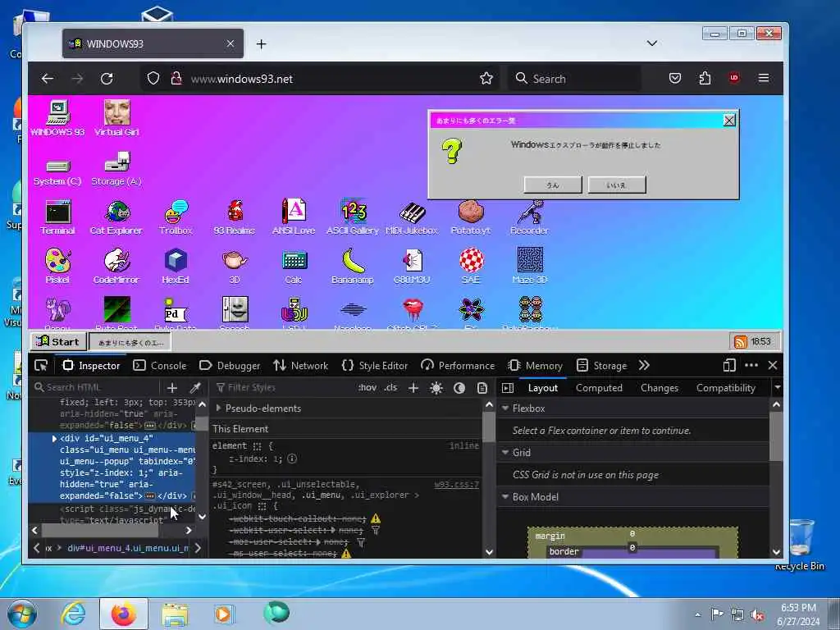Viewport: 840px width, 630px height.
Task: Open Internet Explorer from the taskbar
Action: (x=73, y=614)
